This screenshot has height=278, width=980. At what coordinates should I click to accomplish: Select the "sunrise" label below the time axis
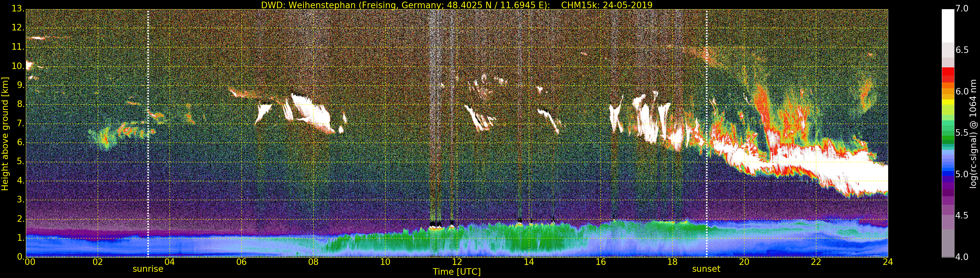tap(148, 269)
